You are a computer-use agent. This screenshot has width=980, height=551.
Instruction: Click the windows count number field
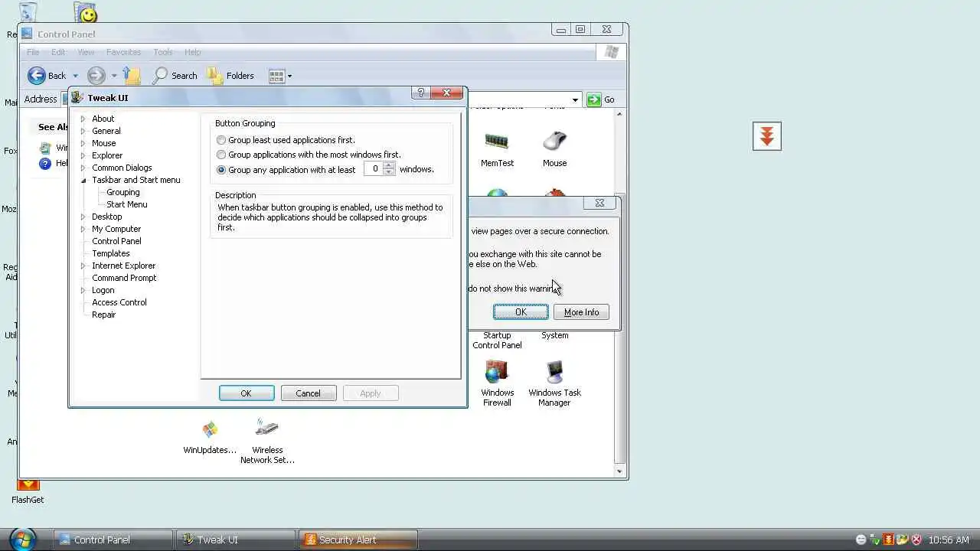(x=374, y=169)
